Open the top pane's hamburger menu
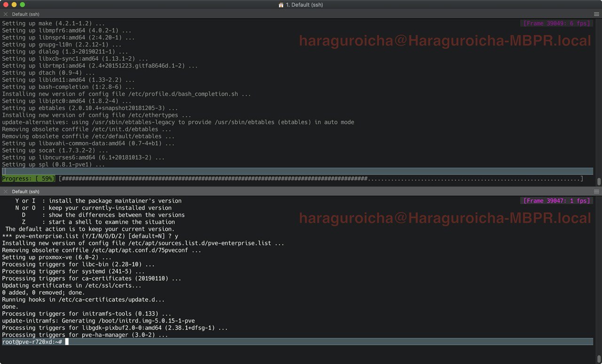602x364 pixels. tap(596, 14)
